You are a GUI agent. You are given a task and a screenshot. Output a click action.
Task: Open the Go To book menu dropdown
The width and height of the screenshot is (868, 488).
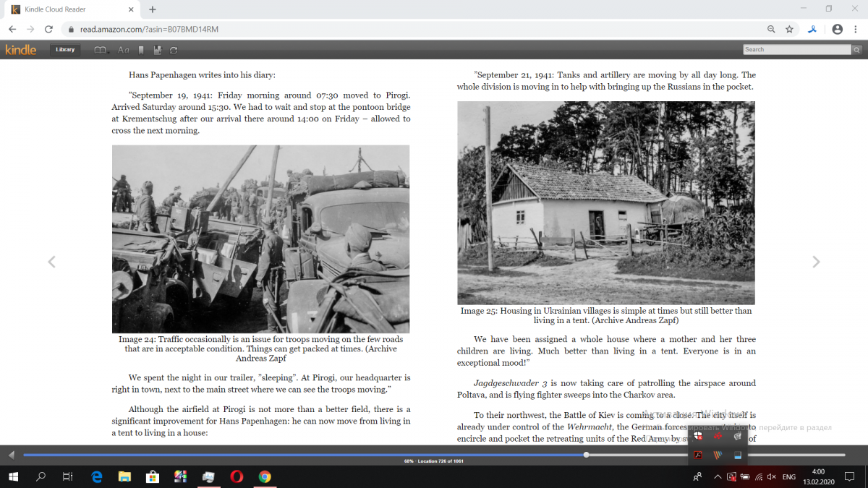pyautogui.click(x=101, y=50)
